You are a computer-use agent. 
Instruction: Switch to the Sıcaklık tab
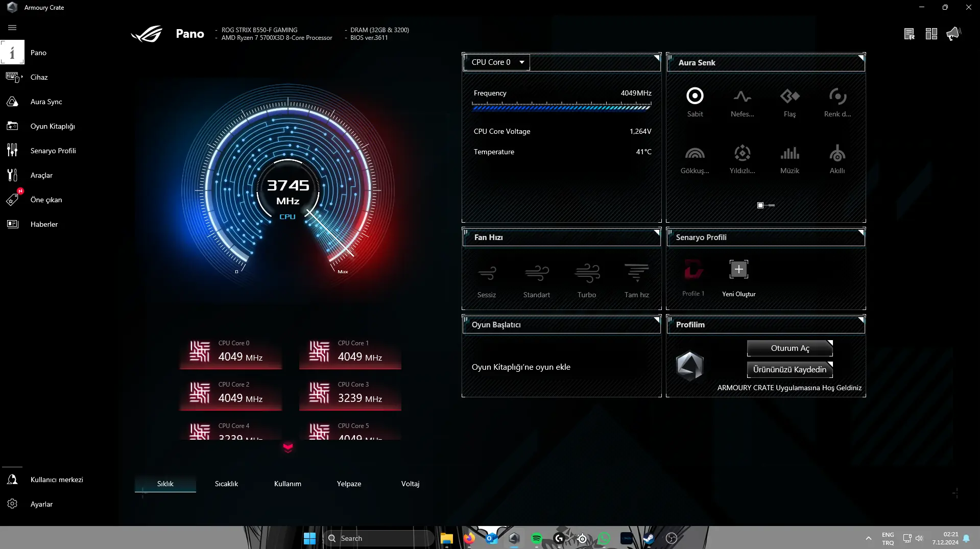[x=226, y=484]
